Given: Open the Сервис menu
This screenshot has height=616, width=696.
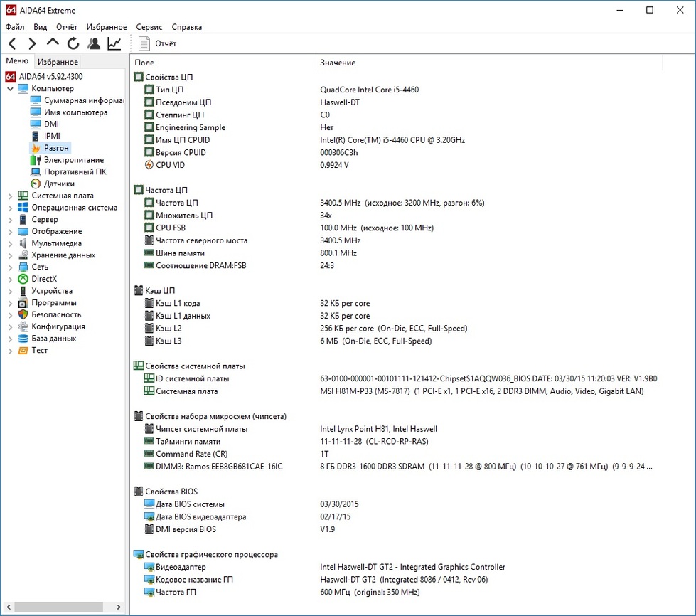Looking at the screenshot, I should tap(149, 27).
